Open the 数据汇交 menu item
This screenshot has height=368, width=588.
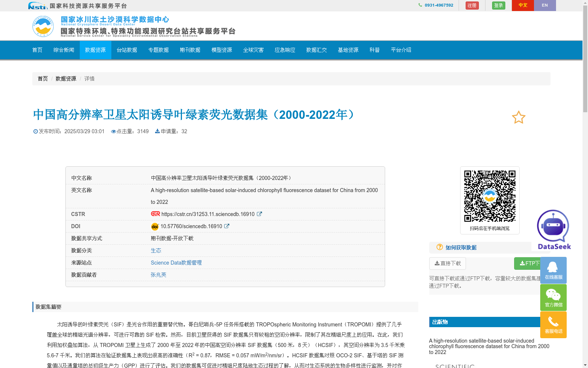[317, 50]
